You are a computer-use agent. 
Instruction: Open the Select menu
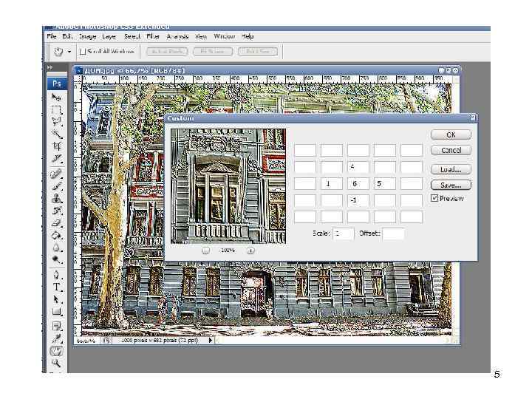pyautogui.click(x=132, y=36)
